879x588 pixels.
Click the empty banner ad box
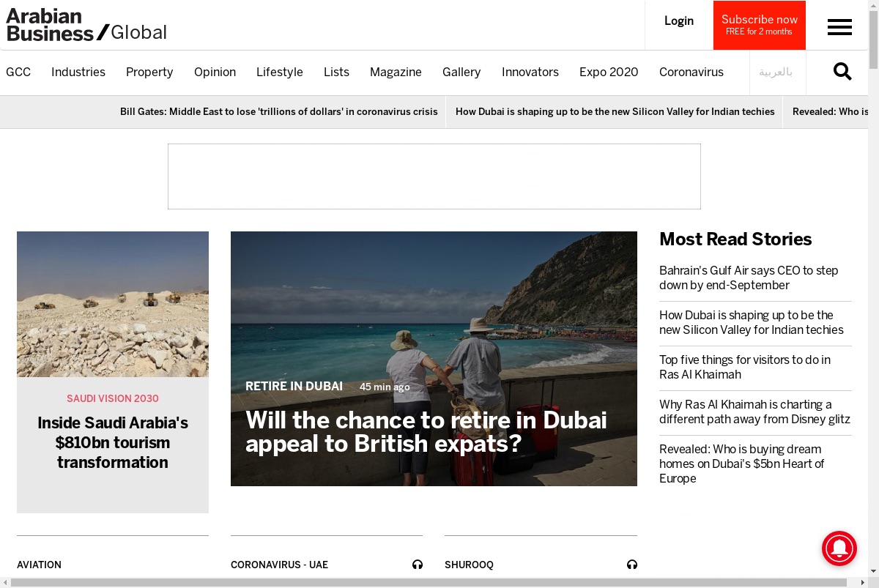434,176
